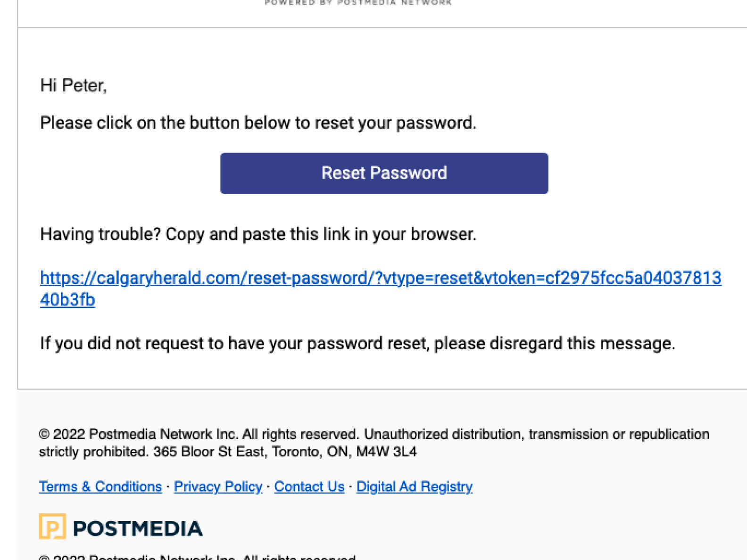Viewport: 747px width, 560px height.
Task: Follow the Contact Us link
Action: tap(309, 486)
